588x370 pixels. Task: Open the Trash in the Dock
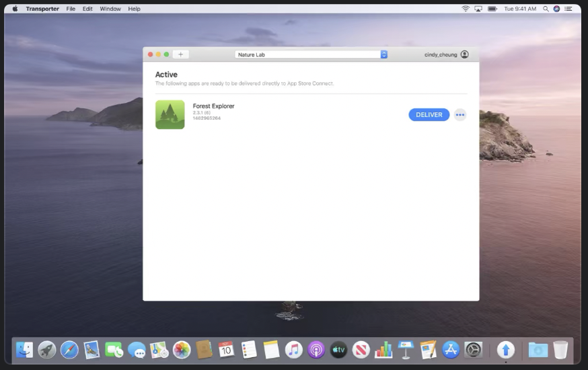pos(560,350)
